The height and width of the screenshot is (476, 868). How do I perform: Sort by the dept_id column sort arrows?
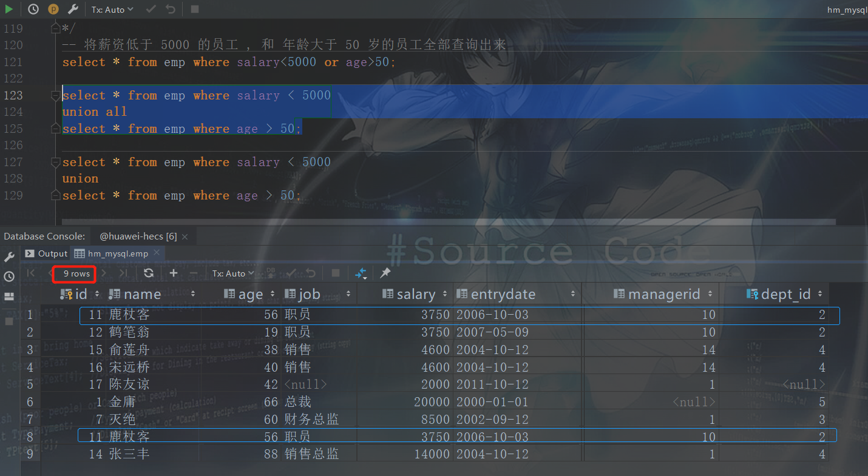[x=820, y=294]
